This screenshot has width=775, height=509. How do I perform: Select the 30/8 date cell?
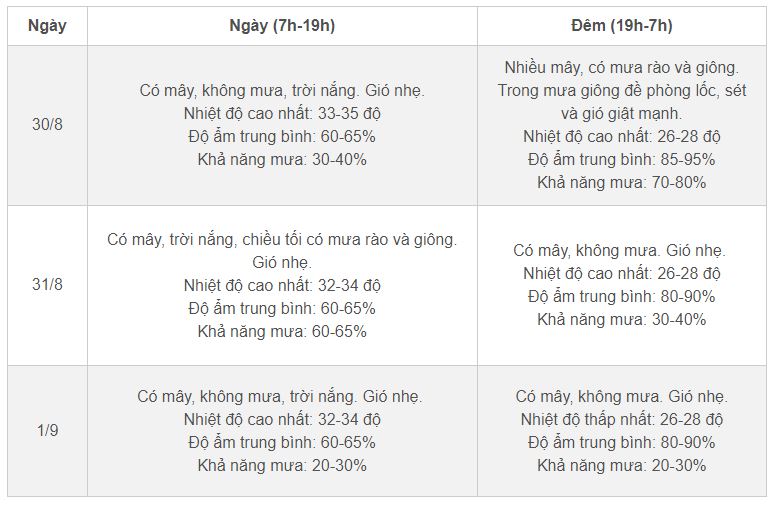tap(47, 125)
